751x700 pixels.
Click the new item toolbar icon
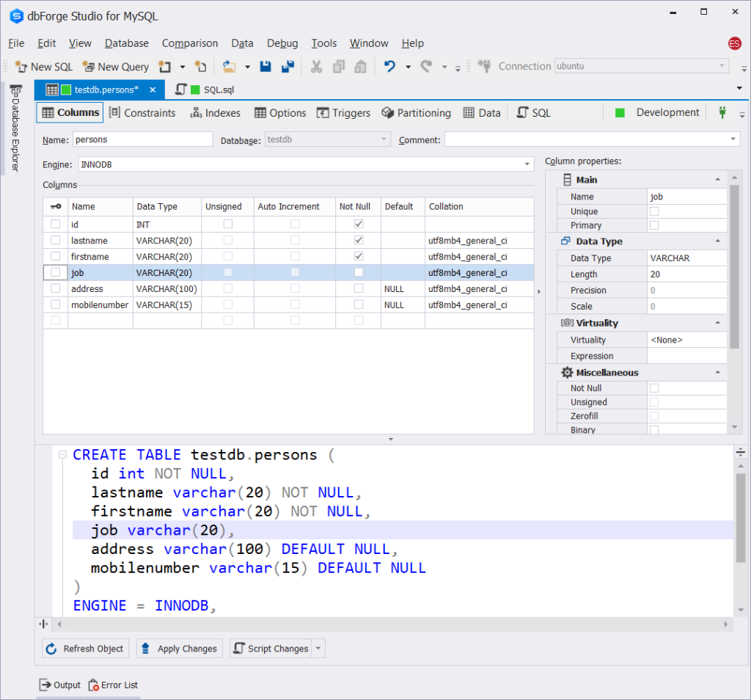coord(165,67)
